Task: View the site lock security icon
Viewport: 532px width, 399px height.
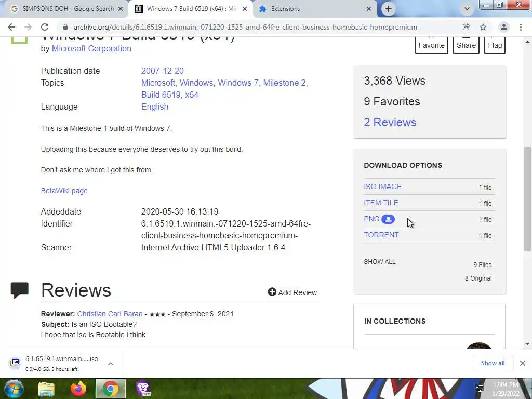Action: point(65,27)
